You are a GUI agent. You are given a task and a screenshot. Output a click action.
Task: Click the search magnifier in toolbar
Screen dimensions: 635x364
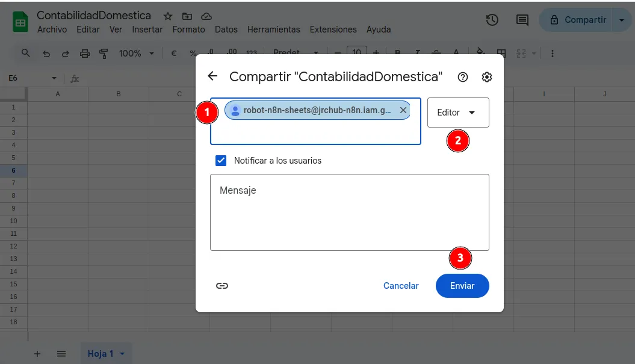pos(25,53)
